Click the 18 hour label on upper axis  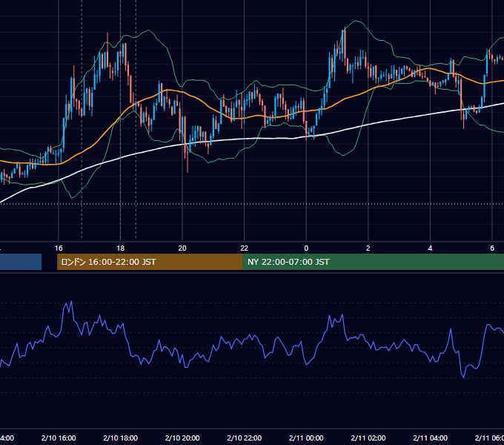120,248
